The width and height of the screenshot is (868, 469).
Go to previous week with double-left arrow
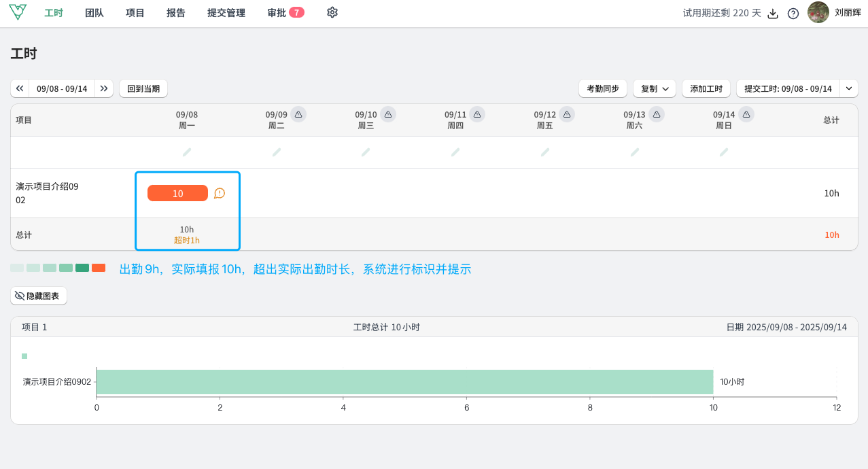pos(20,88)
